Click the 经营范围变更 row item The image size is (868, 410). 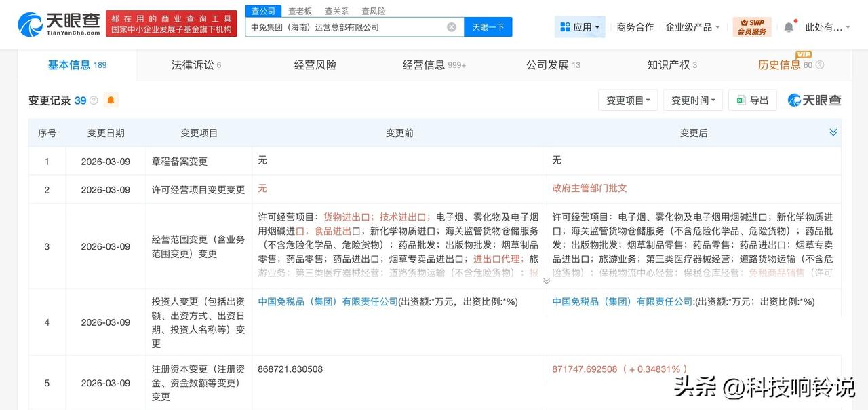pos(198,246)
